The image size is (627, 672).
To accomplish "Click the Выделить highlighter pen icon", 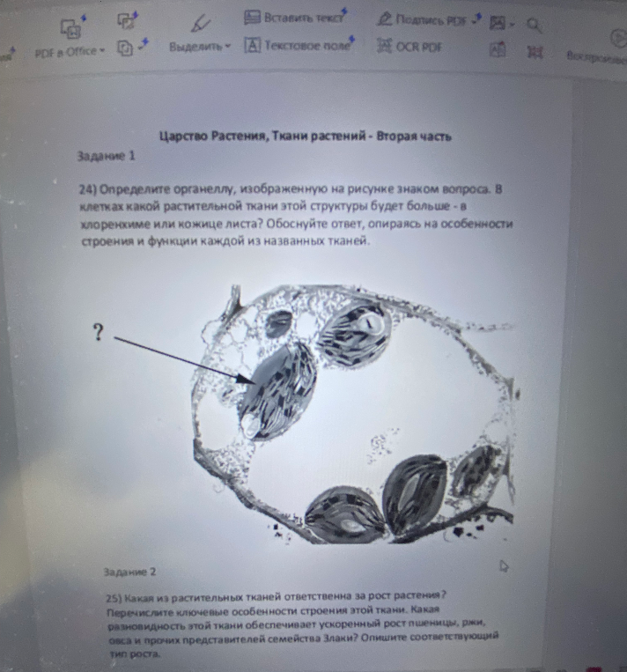I will [200, 23].
